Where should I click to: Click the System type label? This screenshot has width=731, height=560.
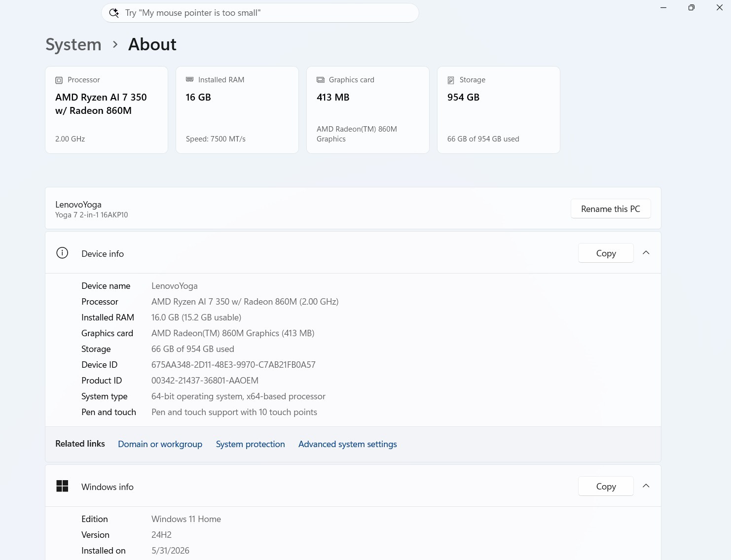pos(105,396)
